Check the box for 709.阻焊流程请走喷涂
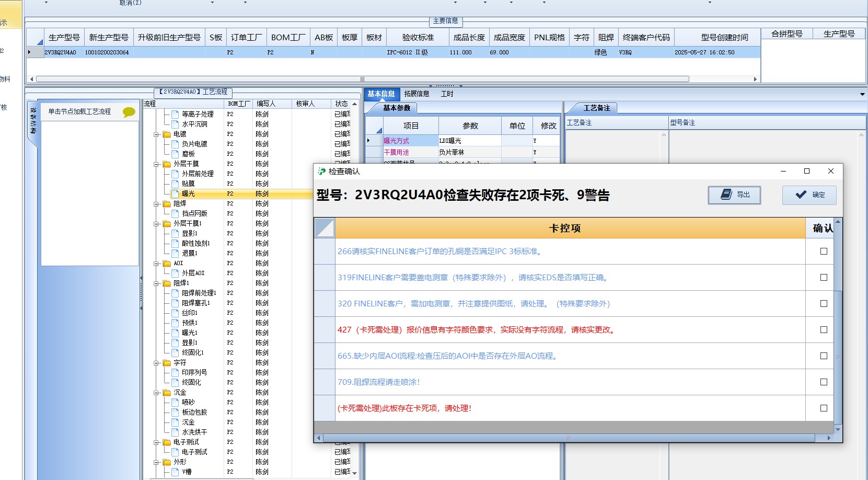 point(824,382)
